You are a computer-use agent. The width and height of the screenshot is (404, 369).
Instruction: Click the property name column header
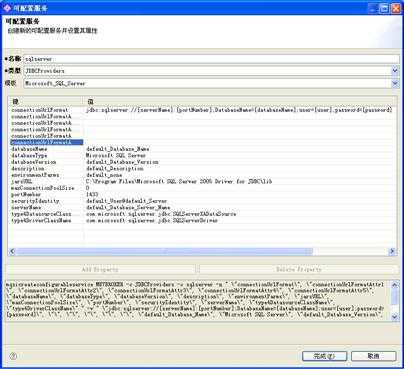coord(46,101)
